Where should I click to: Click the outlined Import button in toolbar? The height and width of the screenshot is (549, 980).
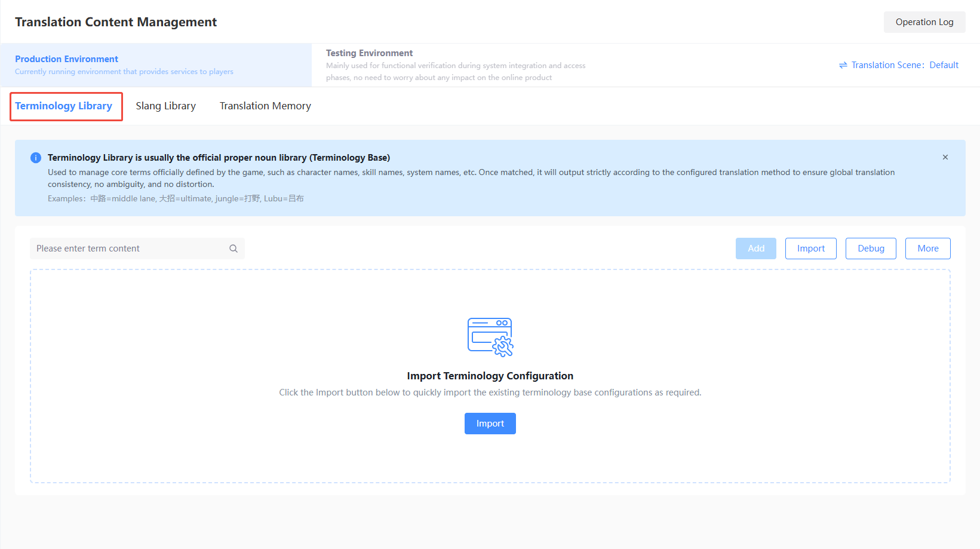click(x=810, y=249)
